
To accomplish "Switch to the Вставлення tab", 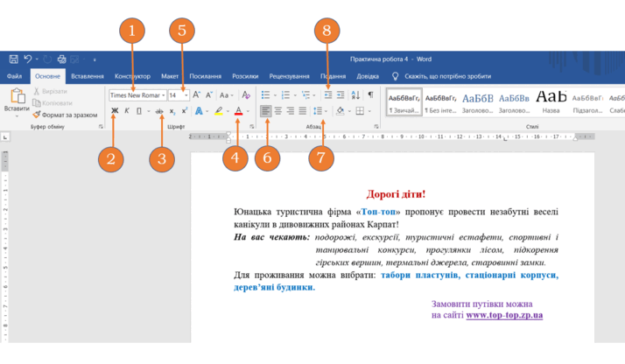I will coord(88,76).
